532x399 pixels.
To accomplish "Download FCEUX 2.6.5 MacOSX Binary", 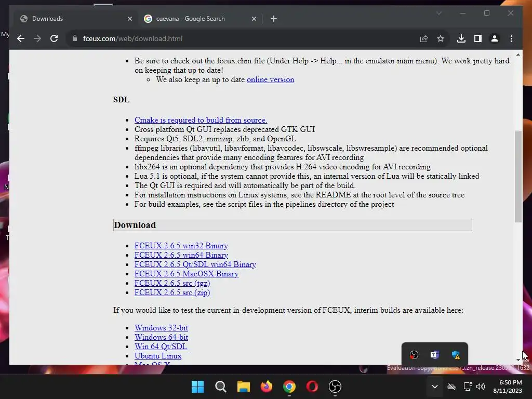I will coord(187,274).
